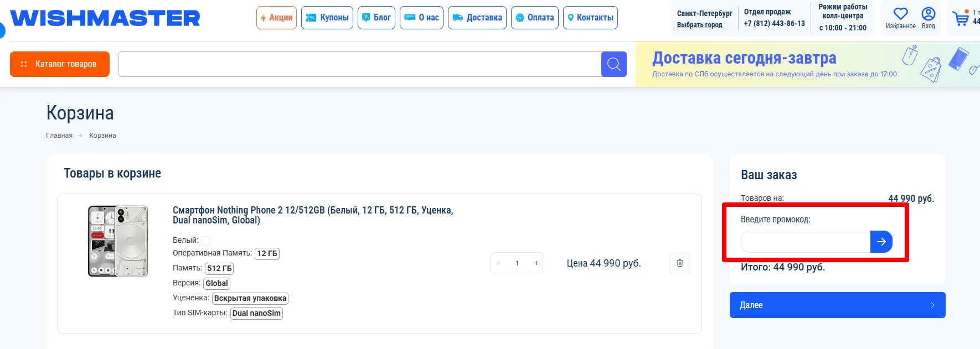
Task: Open the Выбрать город city selector
Action: [699, 25]
